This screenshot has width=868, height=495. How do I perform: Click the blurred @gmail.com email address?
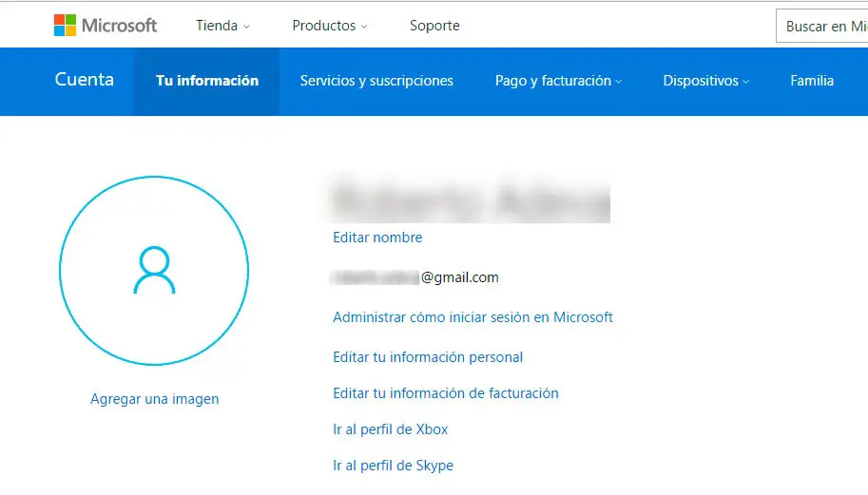[415, 277]
